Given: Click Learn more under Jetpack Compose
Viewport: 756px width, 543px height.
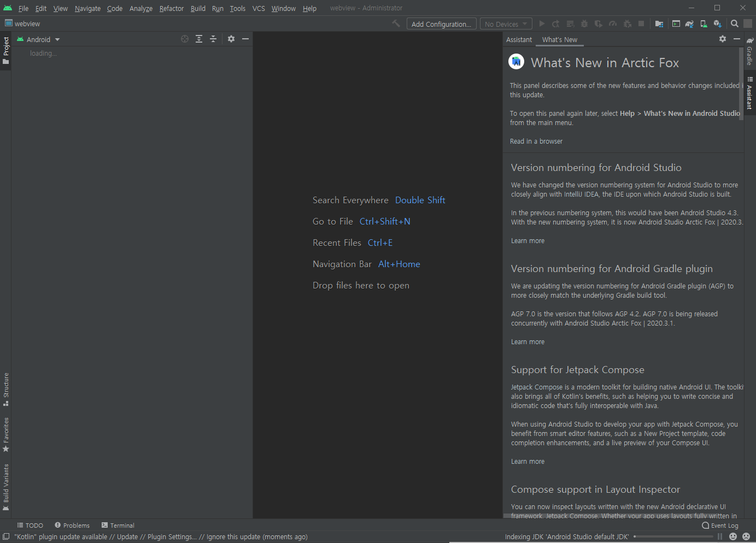Looking at the screenshot, I should [x=528, y=461].
